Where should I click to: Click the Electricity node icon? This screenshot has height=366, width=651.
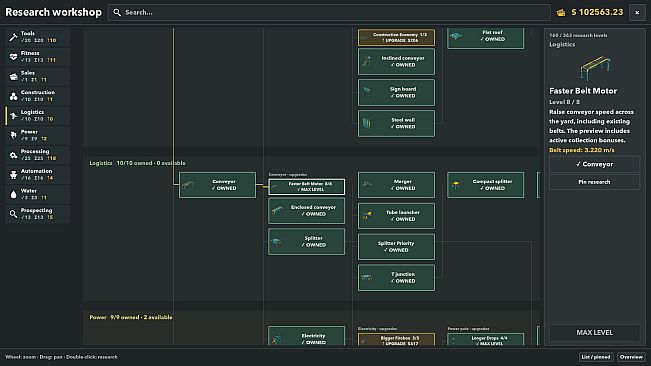tap(277, 339)
